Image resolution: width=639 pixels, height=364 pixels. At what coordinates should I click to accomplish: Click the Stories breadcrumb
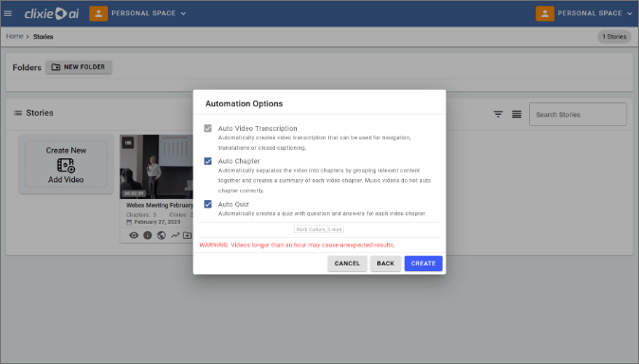tap(44, 37)
